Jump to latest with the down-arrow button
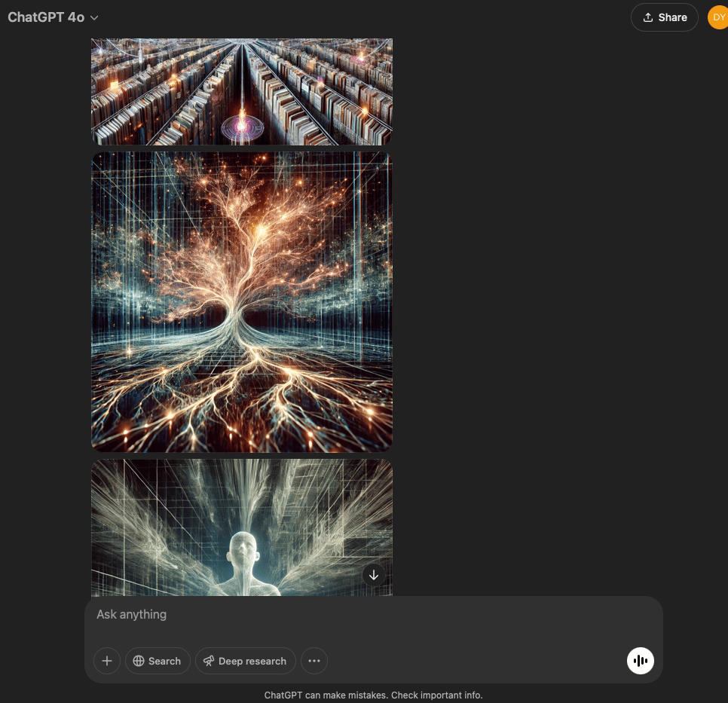The height and width of the screenshot is (703, 728). click(x=374, y=575)
